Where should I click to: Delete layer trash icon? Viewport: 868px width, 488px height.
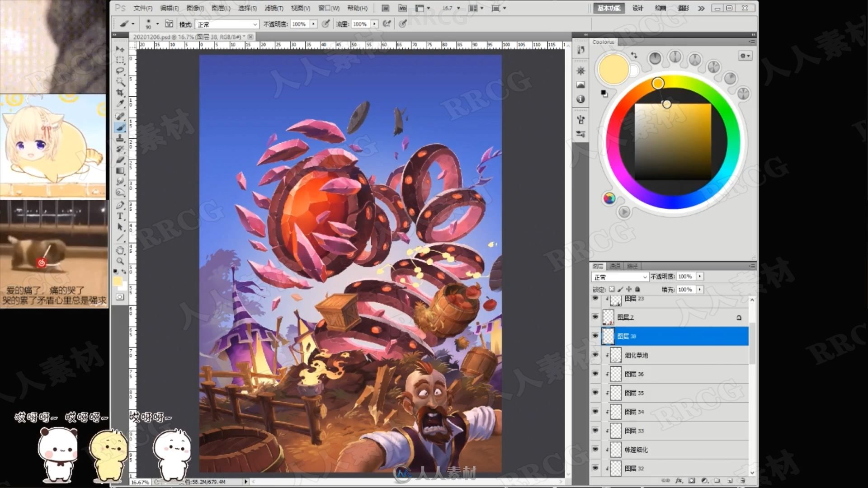pyautogui.click(x=742, y=481)
